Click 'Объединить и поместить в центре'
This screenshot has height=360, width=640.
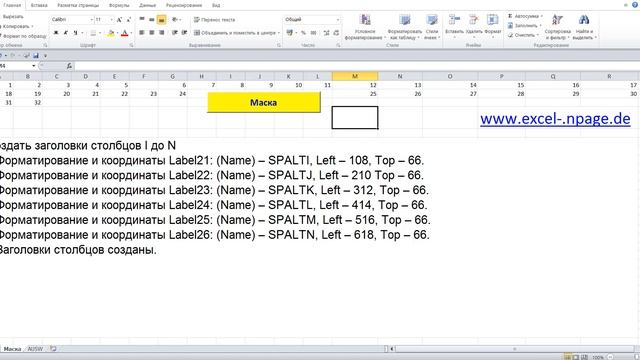coord(235,33)
